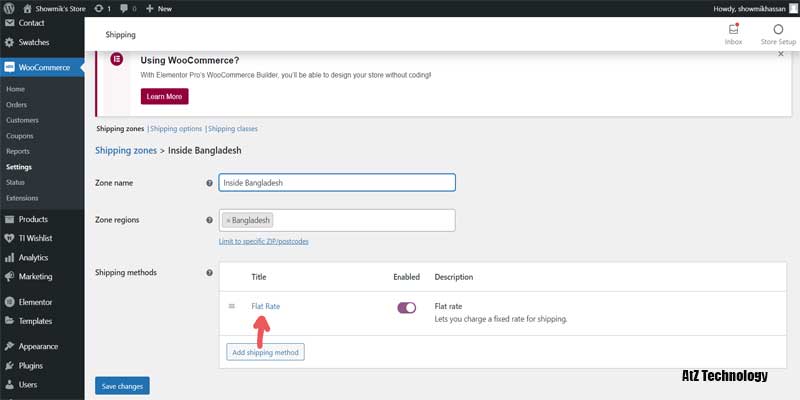Switch to the Shipping classes tab
Screen dimensions: 800x400
[232, 129]
